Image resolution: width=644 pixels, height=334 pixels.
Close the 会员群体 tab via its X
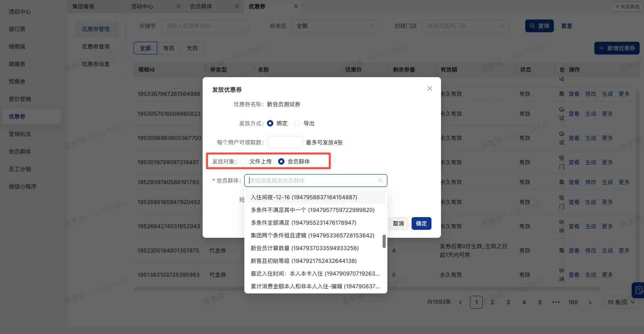pos(237,6)
